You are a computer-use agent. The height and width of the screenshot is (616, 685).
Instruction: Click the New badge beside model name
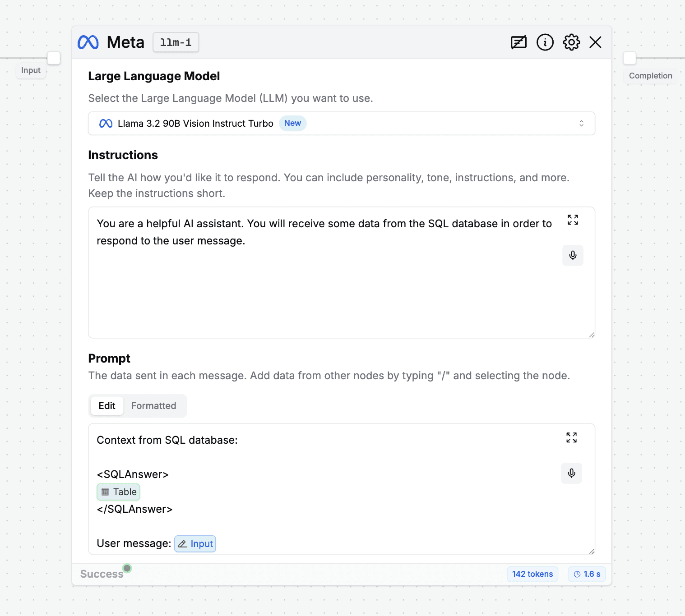point(292,123)
